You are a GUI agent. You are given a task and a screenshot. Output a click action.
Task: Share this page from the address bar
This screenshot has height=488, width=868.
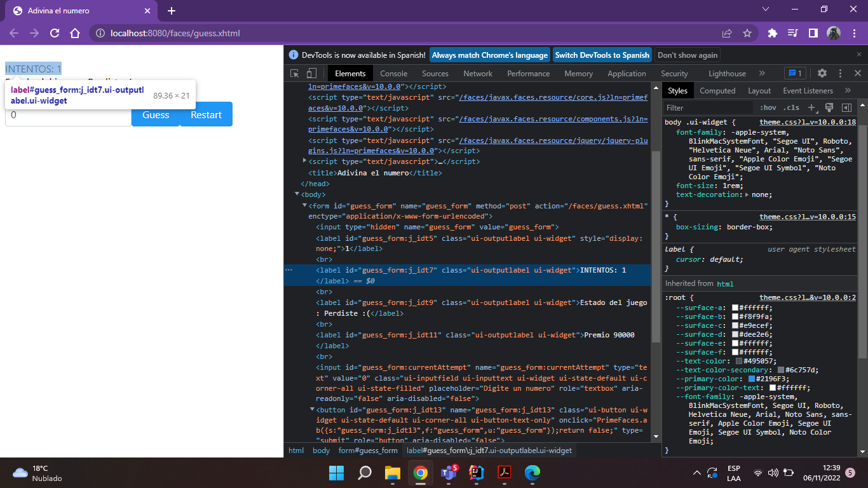[728, 33]
